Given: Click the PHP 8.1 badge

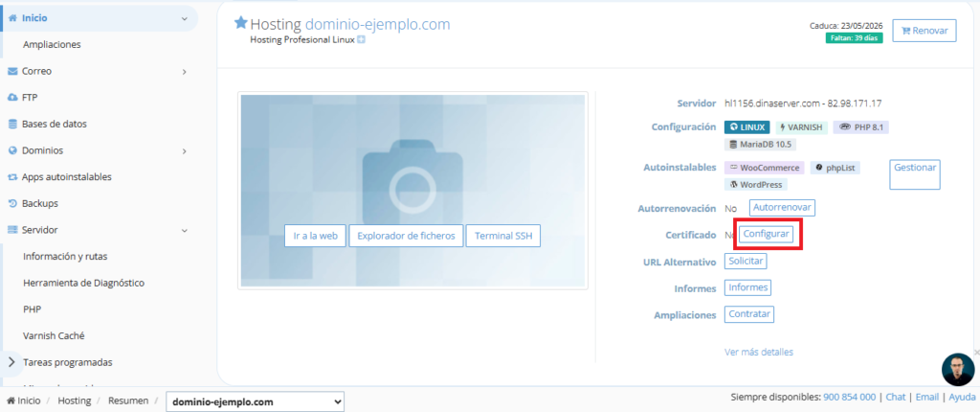Looking at the screenshot, I should tap(860, 127).
